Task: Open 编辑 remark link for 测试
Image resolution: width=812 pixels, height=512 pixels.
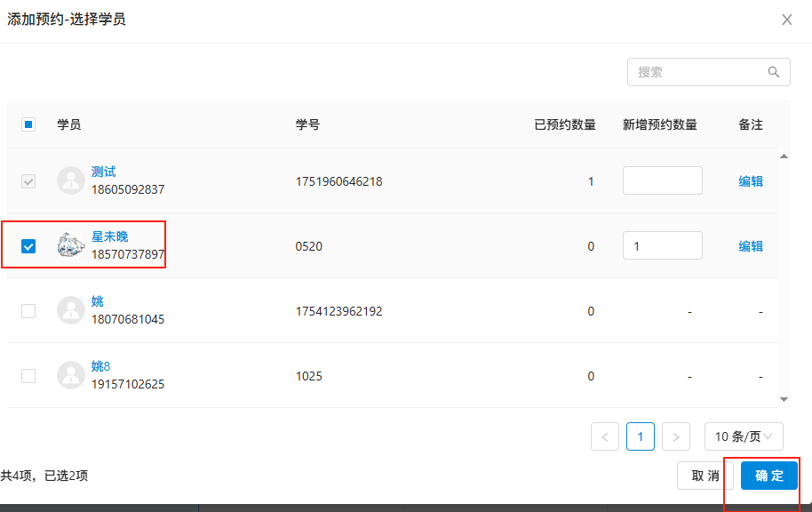Action: coord(751,181)
